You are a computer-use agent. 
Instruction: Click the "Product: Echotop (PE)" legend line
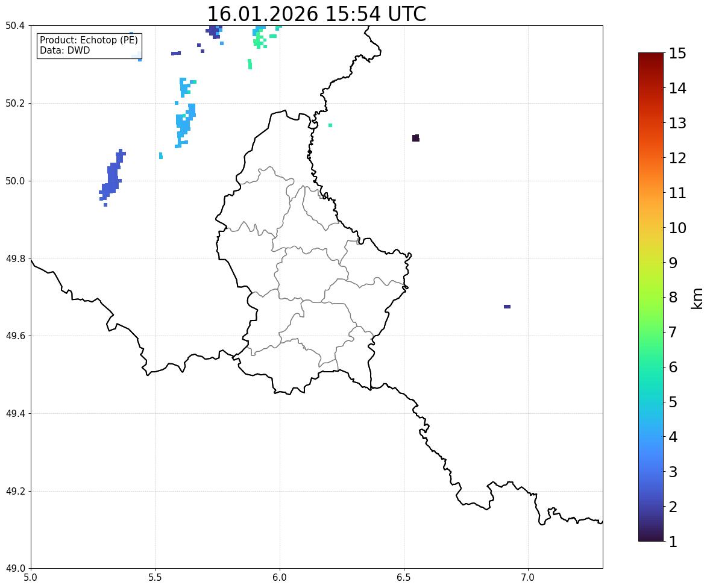coord(89,40)
